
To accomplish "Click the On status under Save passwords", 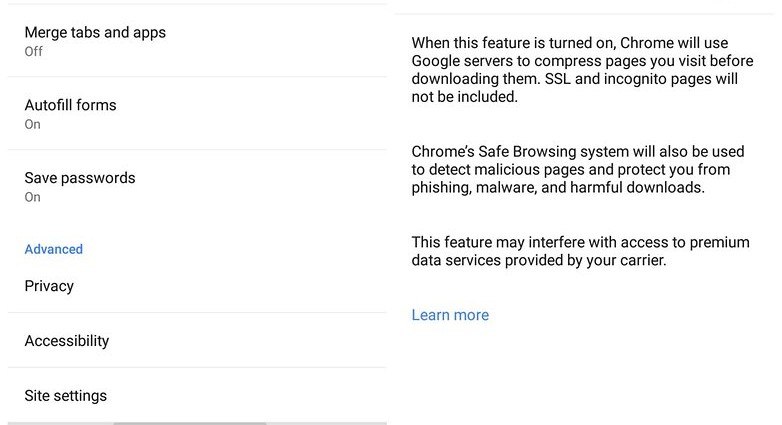I will 32,197.
